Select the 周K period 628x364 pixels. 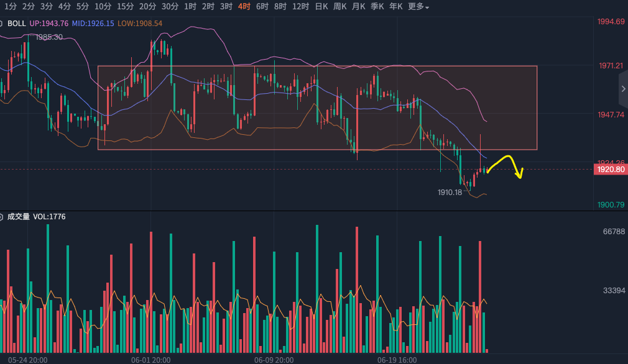pyautogui.click(x=339, y=7)
